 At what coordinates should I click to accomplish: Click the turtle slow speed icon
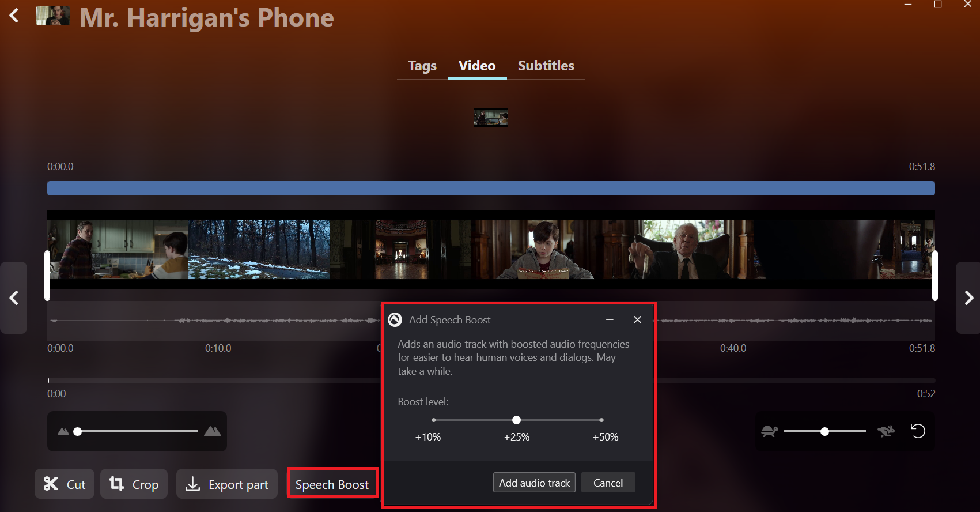[770, 431]
